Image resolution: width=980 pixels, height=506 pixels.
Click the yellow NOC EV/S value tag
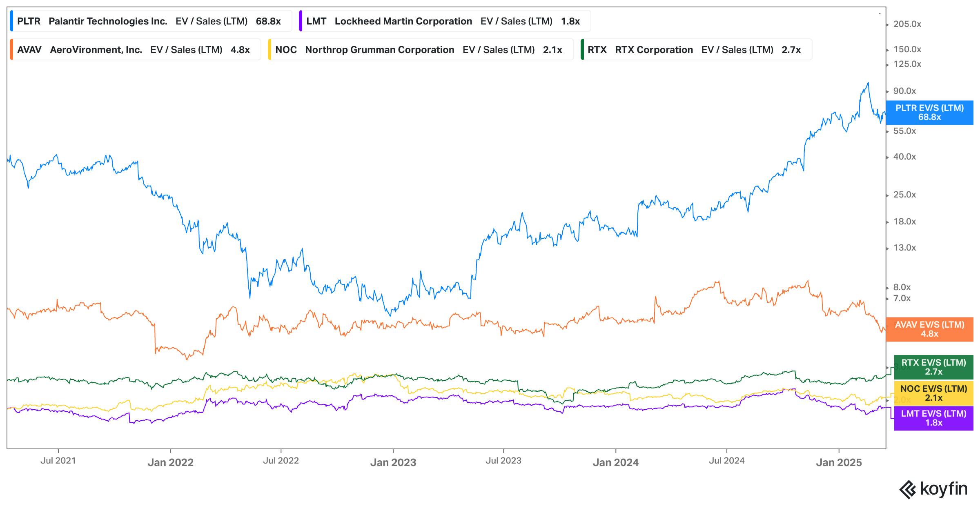click(x=933, y=393)
